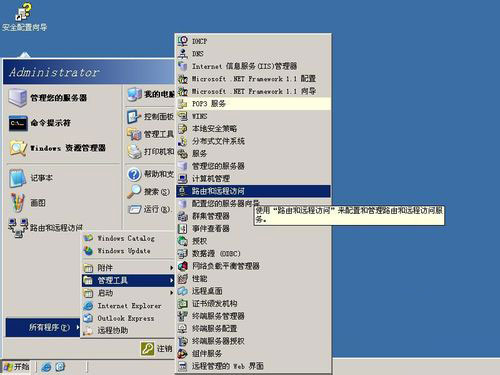Screen dimensions: 500x375
Task: Click the 性能 icon
Action: pos(183,279)
